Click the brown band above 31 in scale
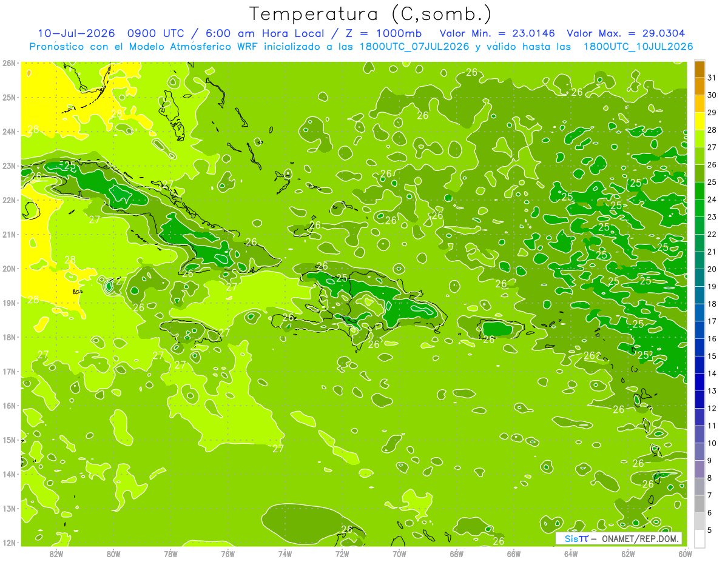Image resolution: width=728 pixels, height=562 pixels. (x=699, y=70)
